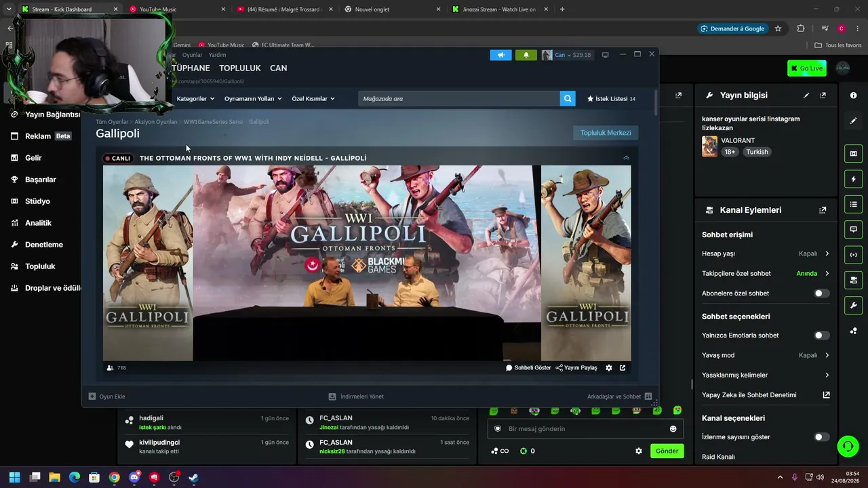Click the plus icon next to Oyun Ekle
Viewport: 868px width, 488px height.
click(92, 396)
